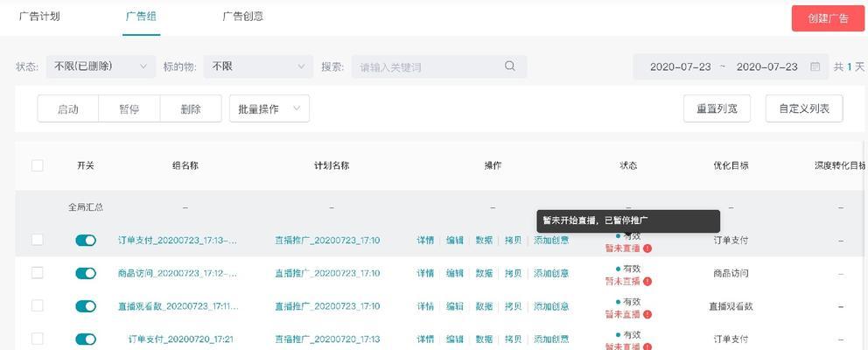Image resolution: width=868 pixels, height=350 pixels.
Task: Open plan 直播推广_20200723_17:10 in 直播观看数 row
Action: [x=328, y=306]
